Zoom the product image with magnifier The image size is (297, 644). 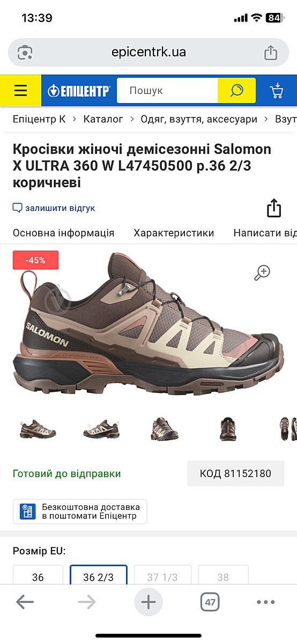[x=262, y=273]
